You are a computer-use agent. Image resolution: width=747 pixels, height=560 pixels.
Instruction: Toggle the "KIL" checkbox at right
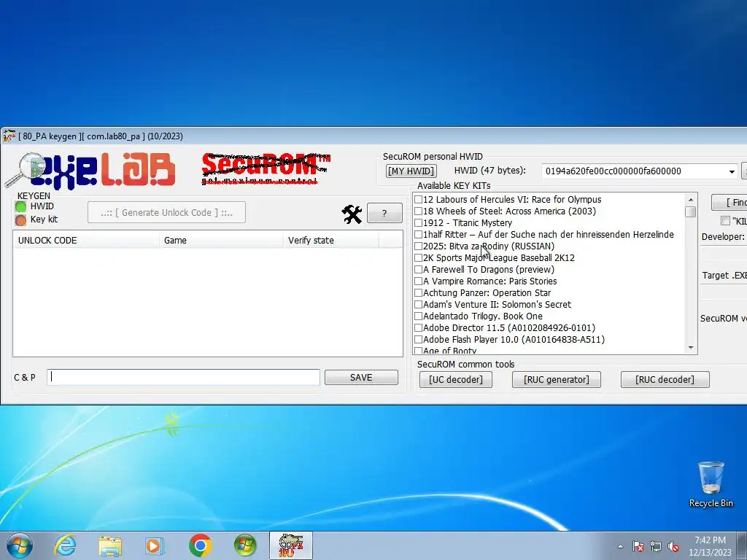pos(726,220)
